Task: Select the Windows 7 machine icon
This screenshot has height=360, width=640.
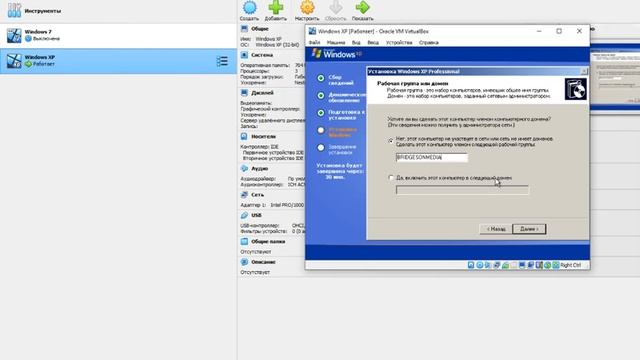Action: (14, 36)
